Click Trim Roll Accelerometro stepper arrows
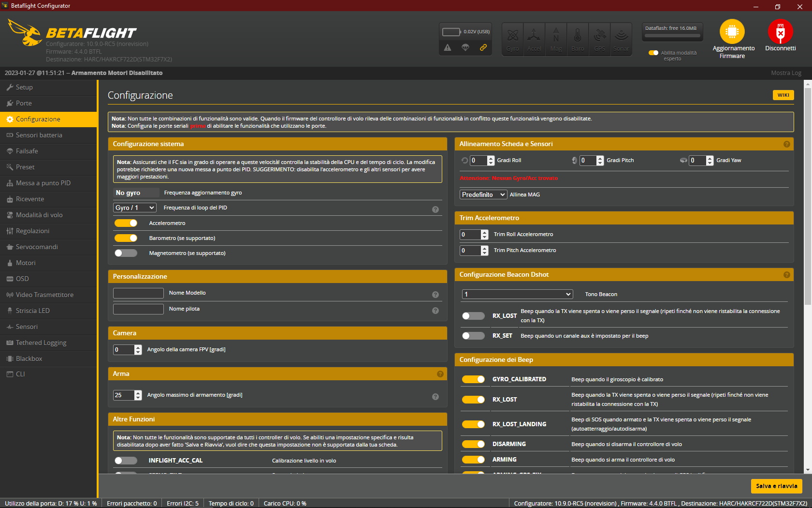 click(x=485, y=235)
